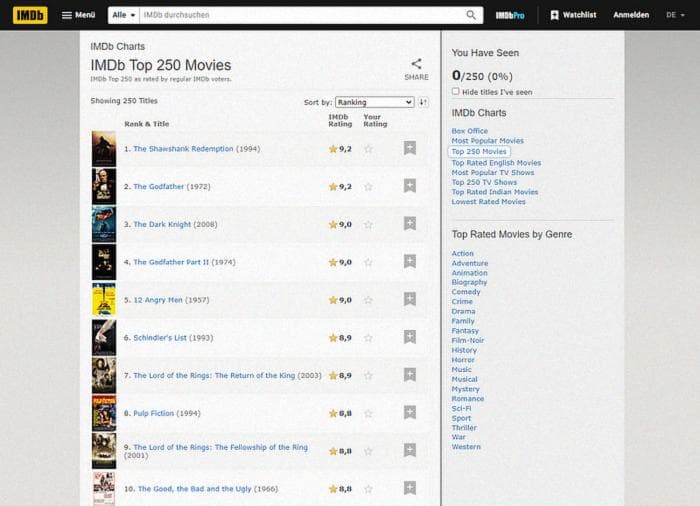Click the IMDb logo
The width and height of the screenshot is (700, 506).
click(x=30, y=15)
